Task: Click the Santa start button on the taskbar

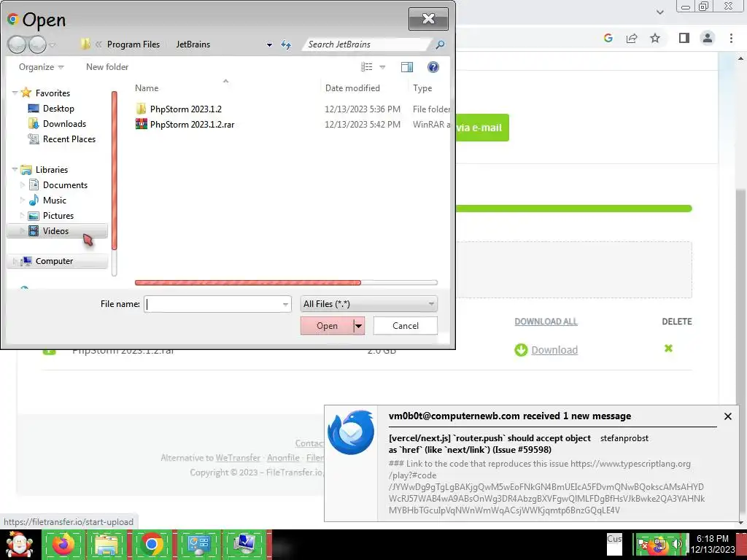Action: tap(19, 545)
